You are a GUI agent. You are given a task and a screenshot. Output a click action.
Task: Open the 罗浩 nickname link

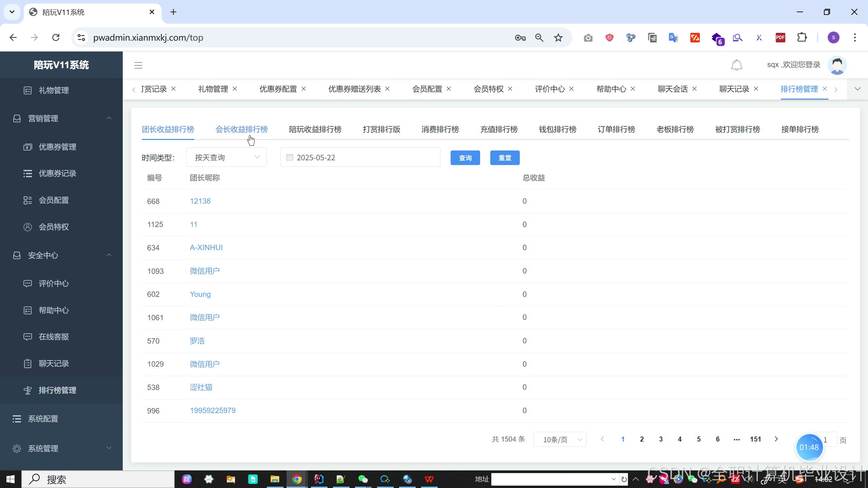click(197, 341)
